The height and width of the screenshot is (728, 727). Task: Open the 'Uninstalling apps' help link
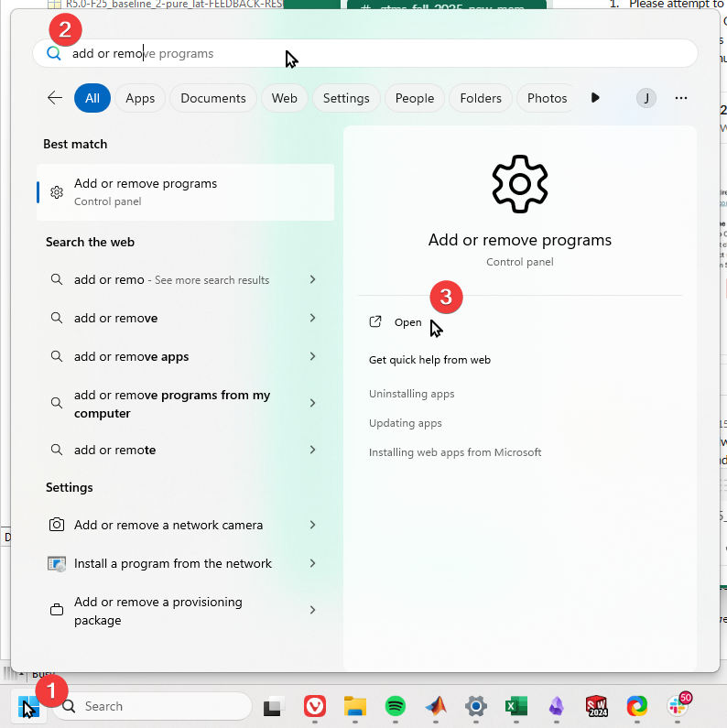(411, 394)
